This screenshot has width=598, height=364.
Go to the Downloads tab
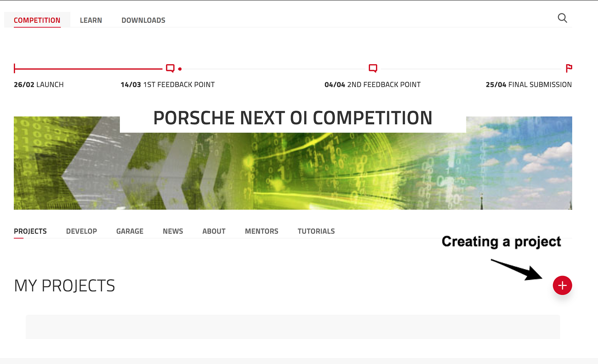[x=143, y=20]
